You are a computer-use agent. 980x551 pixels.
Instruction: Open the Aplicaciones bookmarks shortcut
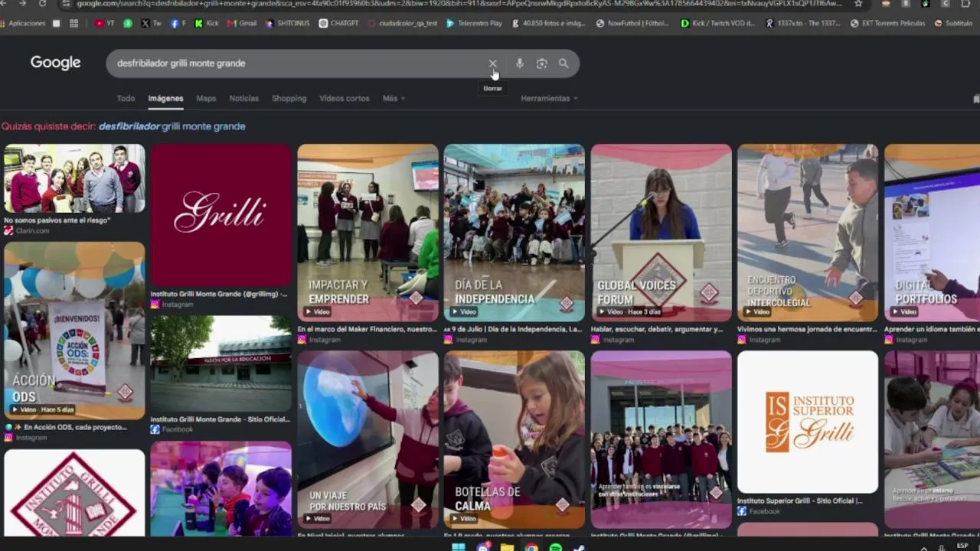click(x=23, y=24)
